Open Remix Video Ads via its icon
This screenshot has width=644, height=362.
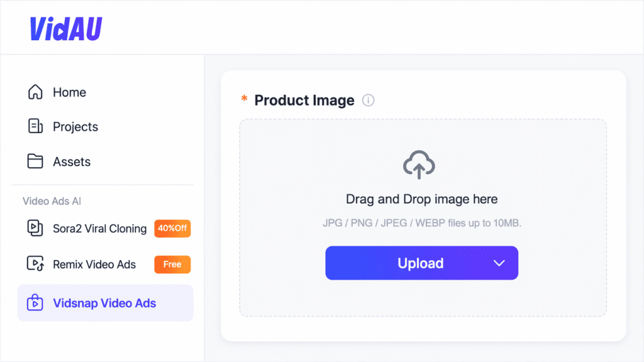coord(35,264)
